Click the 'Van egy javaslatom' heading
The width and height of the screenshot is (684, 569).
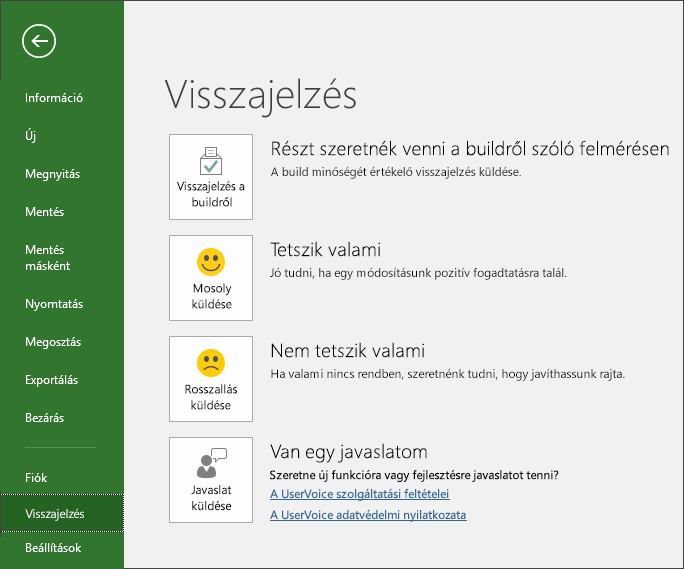(349, 452)
